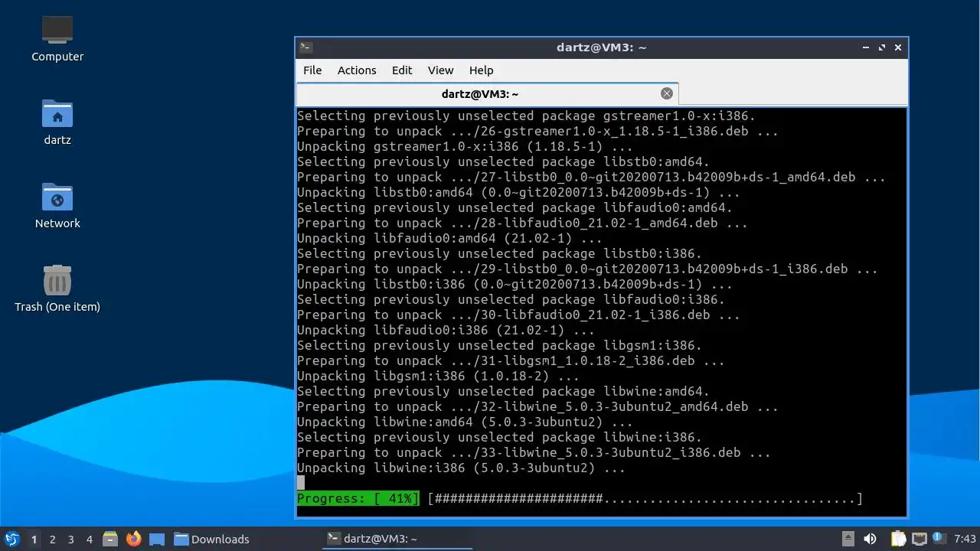
Task: Click line 'Unpacking libfaudio0:i386 (21.02-1) ...'
Action: 446,330
